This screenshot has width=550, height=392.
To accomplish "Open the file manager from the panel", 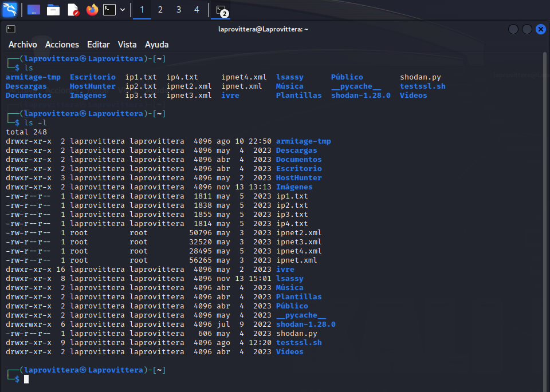I will point(53,10).
